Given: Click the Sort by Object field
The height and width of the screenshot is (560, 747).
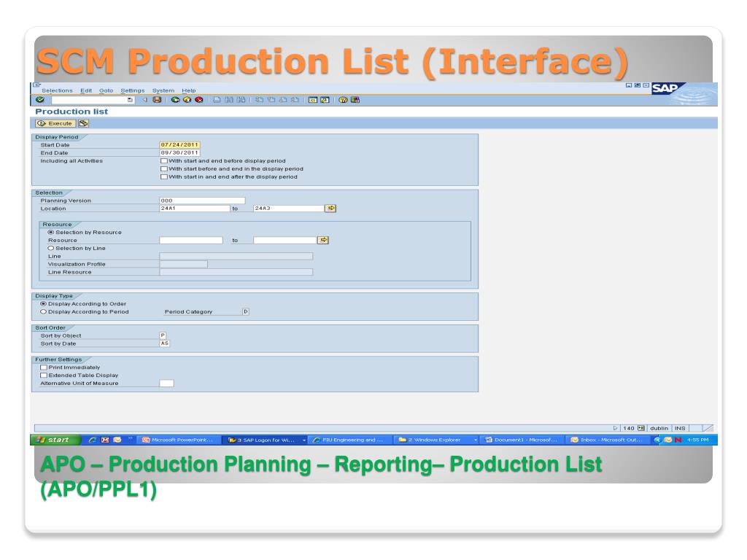Looking at the screenshot, I should tap(163, 335).
